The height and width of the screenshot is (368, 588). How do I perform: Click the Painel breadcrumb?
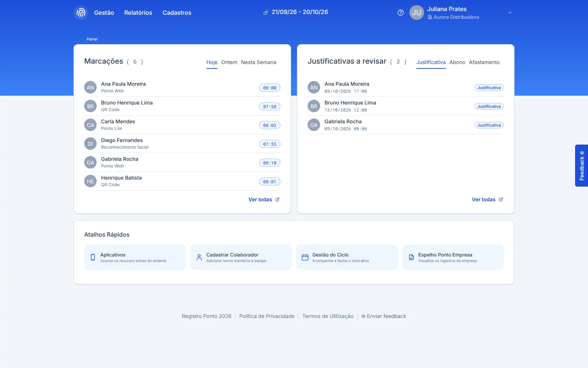click(92, 39)
